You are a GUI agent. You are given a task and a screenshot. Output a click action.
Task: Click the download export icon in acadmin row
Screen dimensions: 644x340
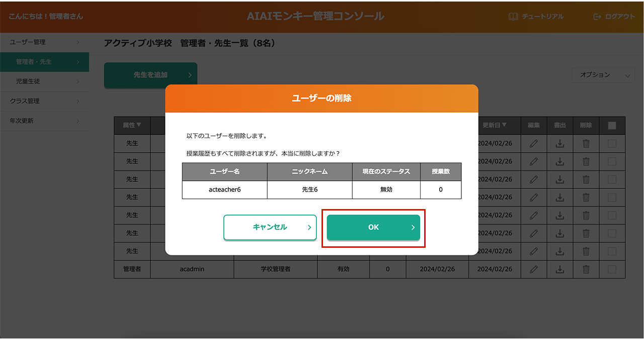click(x=559, y=269)
